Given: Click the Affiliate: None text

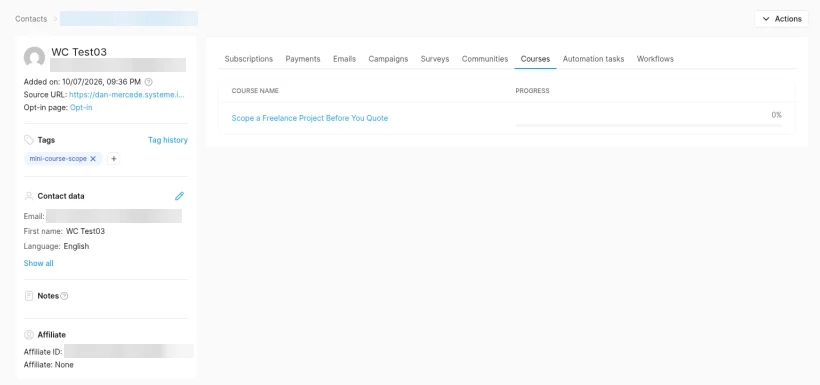Looking at the screenshot, I should 49,365.
